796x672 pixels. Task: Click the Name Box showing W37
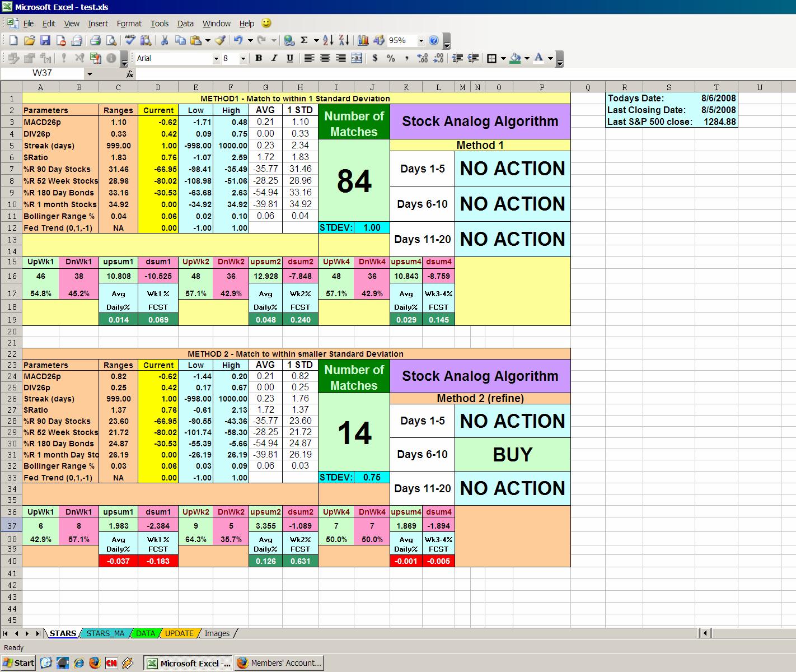pyautogui.click(x=43, y=73)
